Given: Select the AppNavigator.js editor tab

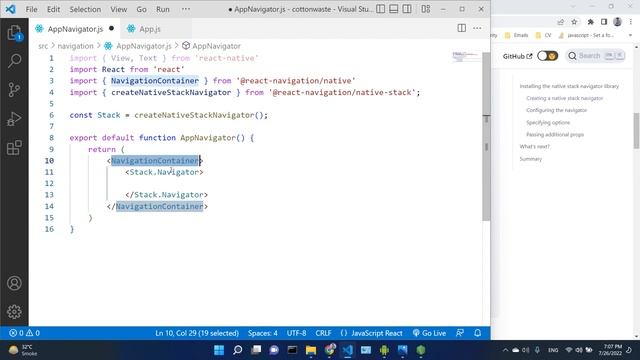Looking at the screenshot, I should (x=75, y=29).
